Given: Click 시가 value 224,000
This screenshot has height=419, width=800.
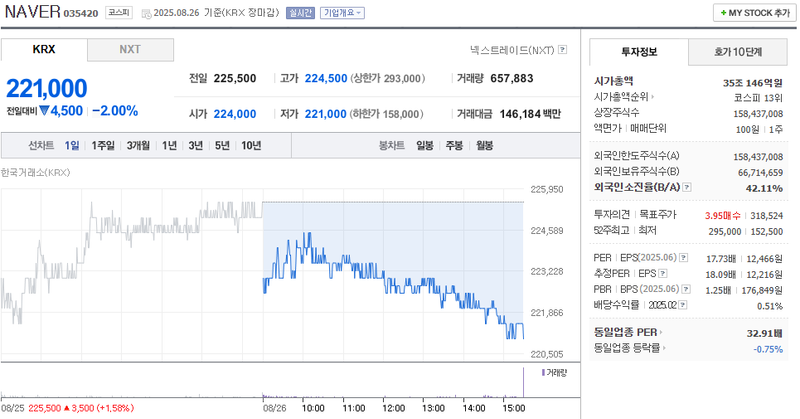Looking at the screenshot, I should click(x=235, y=114).
